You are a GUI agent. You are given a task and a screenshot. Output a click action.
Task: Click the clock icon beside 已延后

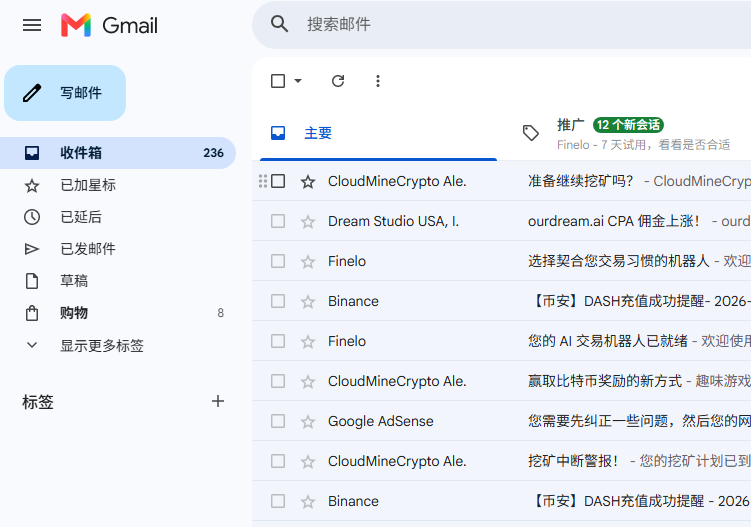tap(32, 217)
